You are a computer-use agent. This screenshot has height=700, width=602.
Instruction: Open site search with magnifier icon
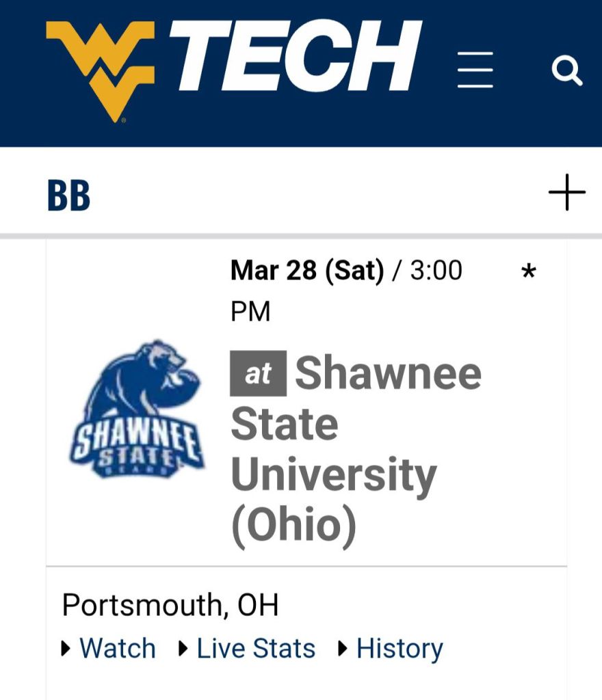566,70
